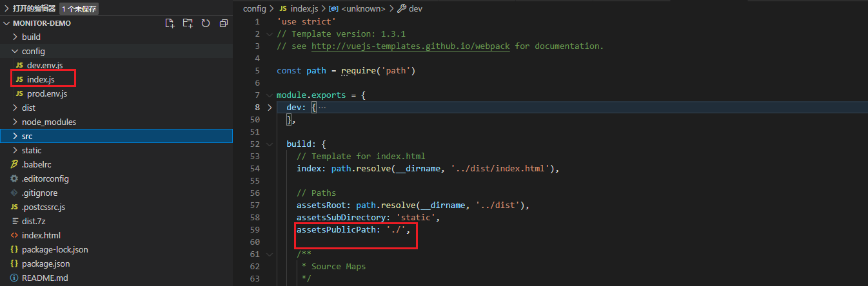868x286 pixels.
Task: Open index.js under config folder
Action: click(x=41, y=80)
